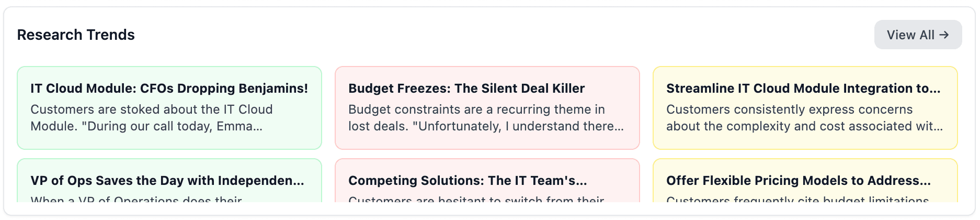Image resolution: width=980 pixels, height=220 pixels.
Task: Click the "Customers are hesitant to switch" text
Action: click(x=476, y=199)
